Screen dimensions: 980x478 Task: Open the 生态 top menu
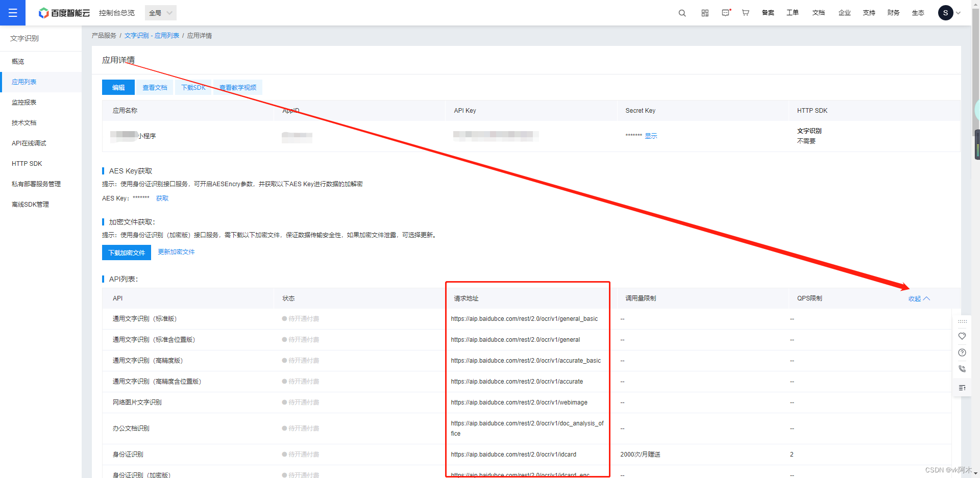tap(918, 13)
